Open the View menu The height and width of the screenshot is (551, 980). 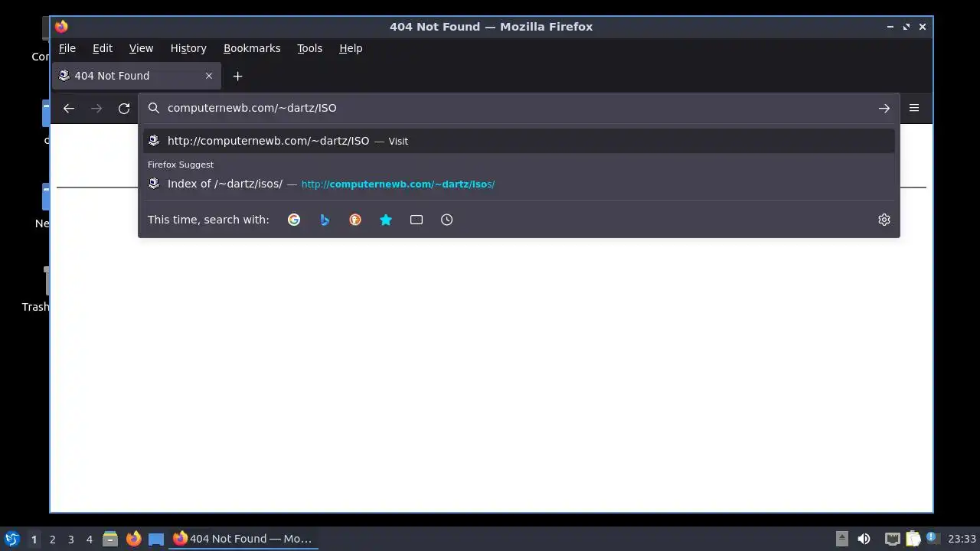click(141, 48)
